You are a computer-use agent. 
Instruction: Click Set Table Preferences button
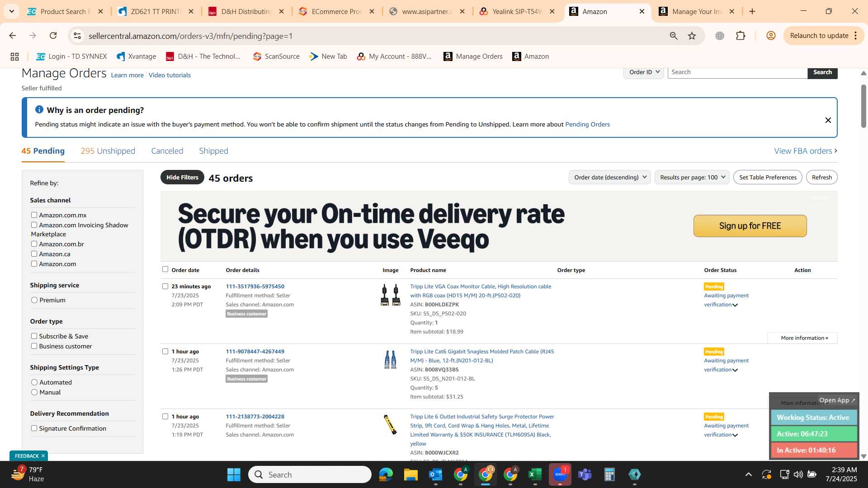[x=768, y=177]
